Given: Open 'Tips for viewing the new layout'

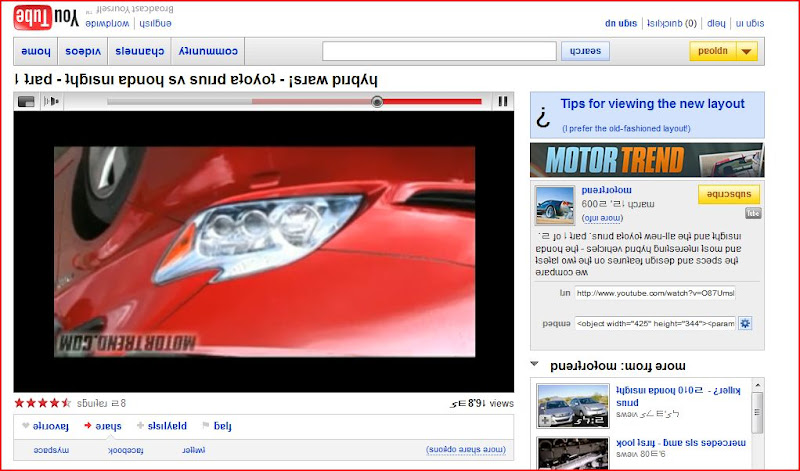Looking at the screenshot, I should coord(653,104).
